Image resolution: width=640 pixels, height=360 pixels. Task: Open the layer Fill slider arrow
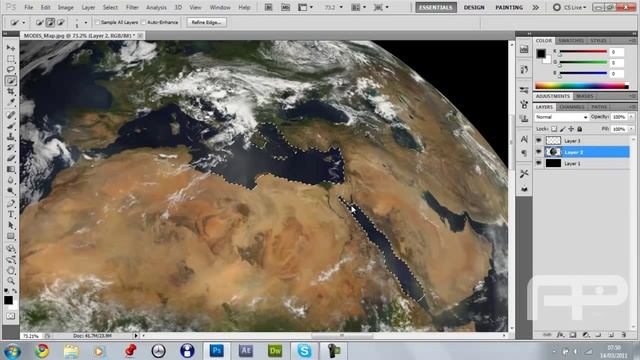pos(631,129)
